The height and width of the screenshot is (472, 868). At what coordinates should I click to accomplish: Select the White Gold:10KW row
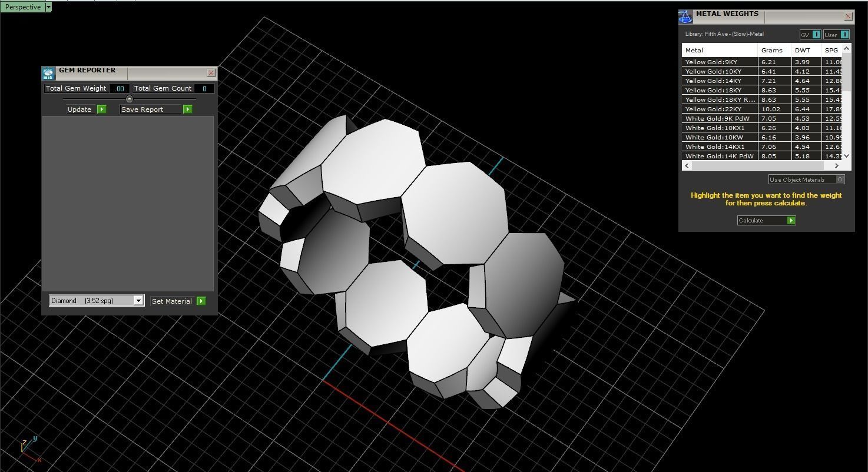(x=763, y=137)
